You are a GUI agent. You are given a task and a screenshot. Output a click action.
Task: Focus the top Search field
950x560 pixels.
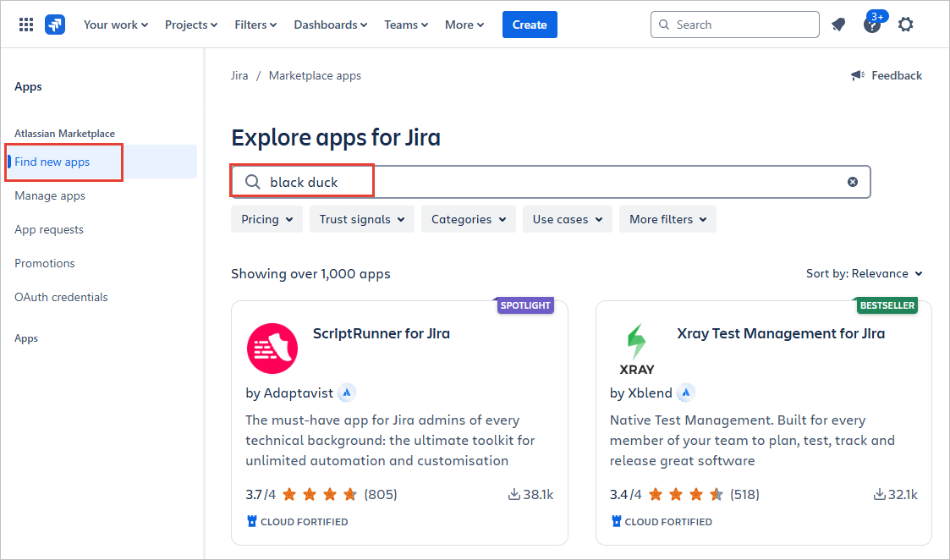point(735,25)
